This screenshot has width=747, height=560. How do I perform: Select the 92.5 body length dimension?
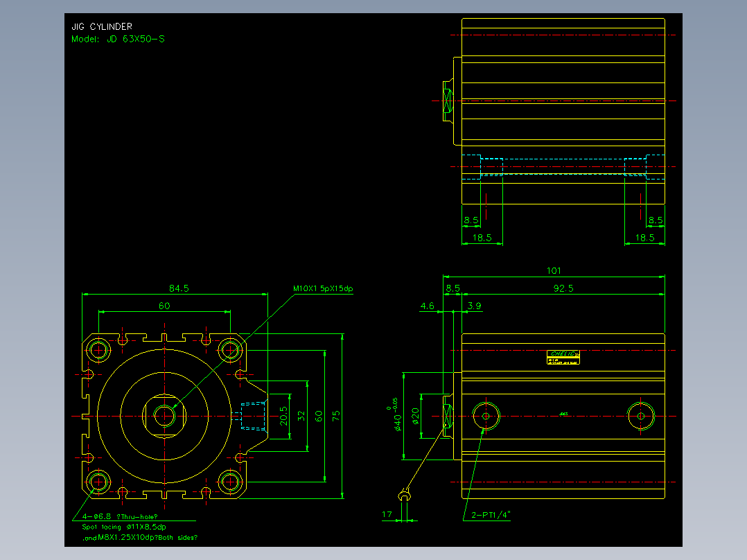pos(563,288)
